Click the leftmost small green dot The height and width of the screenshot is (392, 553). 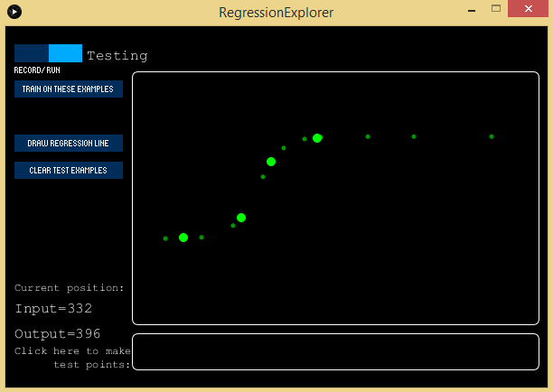(165, 238)
